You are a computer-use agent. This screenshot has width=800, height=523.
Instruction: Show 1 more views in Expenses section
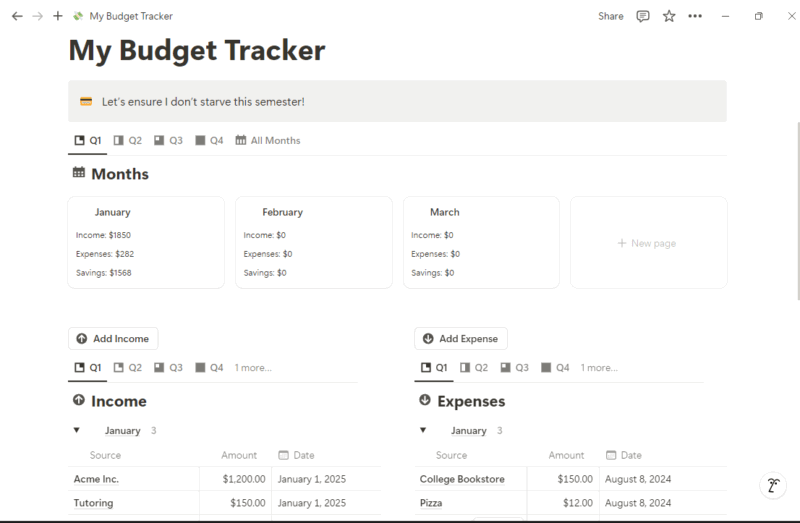pyautogui.click(x=599, y=368)
